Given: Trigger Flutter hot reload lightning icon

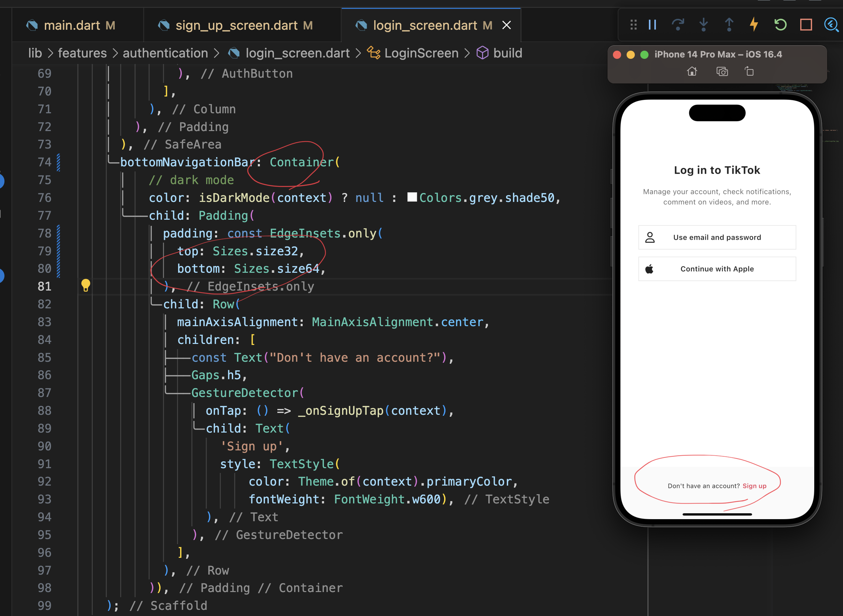Looking at the screenshot, I should coord(754,25).
